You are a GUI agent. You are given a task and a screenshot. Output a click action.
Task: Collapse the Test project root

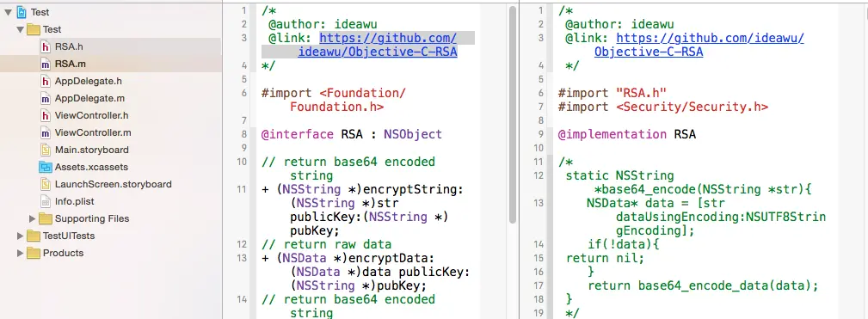click(x=9, y=12)
